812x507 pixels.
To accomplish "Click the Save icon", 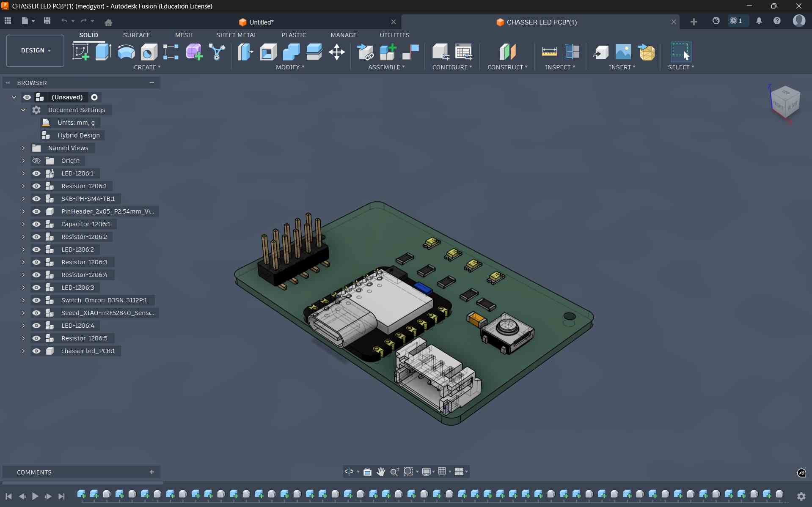I will 47,21.
